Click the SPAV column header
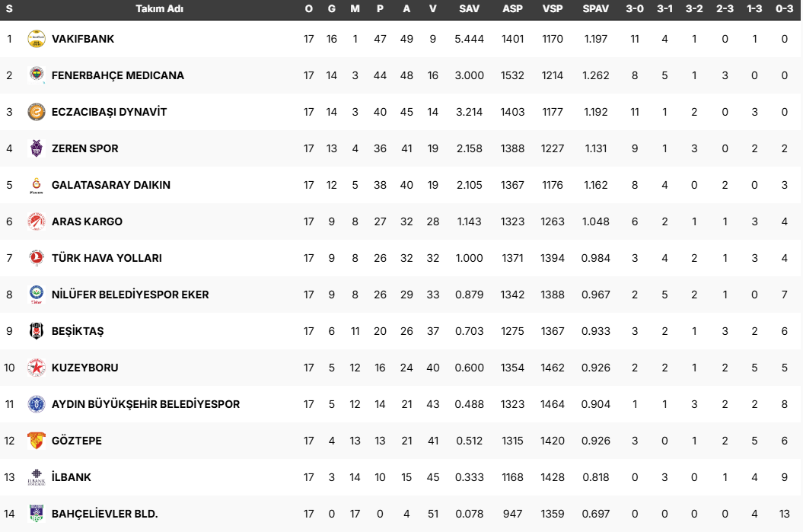 tap(595, 9)
